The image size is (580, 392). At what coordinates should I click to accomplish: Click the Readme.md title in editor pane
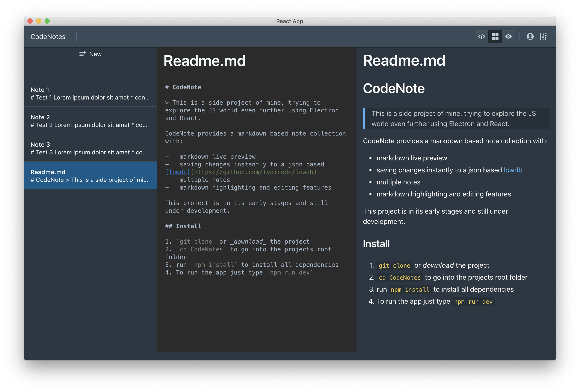pos(204,61)
